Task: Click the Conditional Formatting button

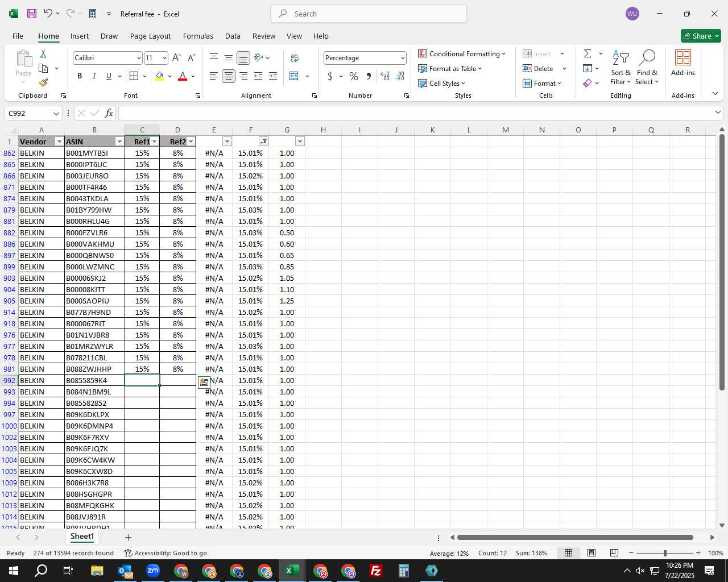Action: (x=462, y=53)
